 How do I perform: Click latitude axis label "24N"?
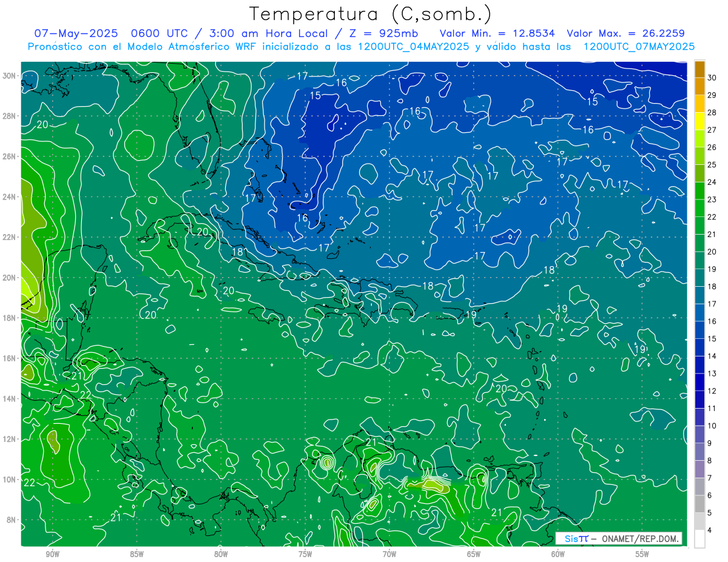pos(10,196)
